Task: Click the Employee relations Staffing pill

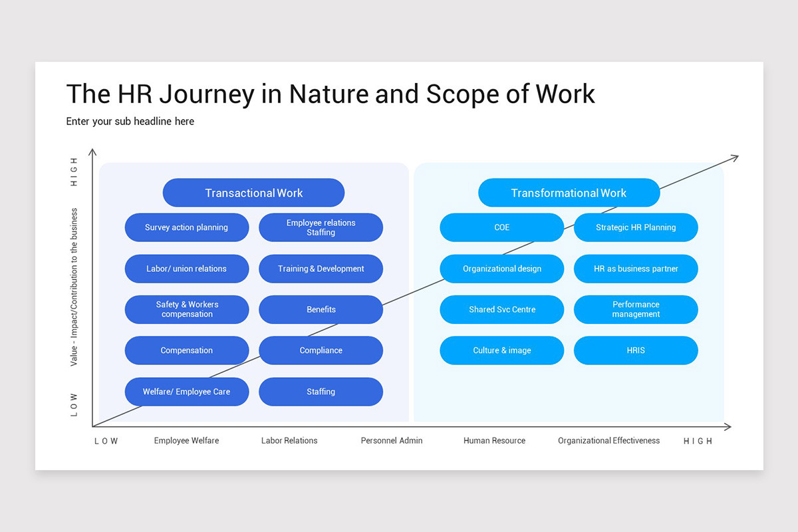Action: pos(321,227)
